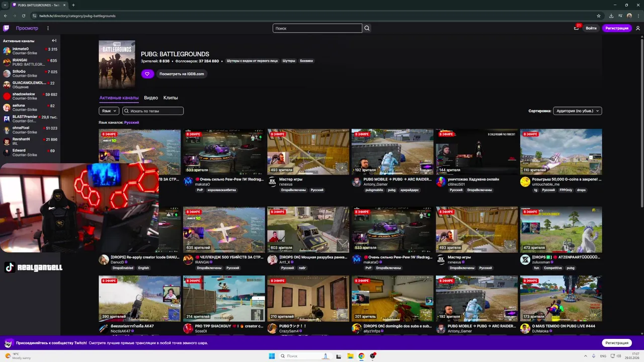Viewport: 644px width, 362px height.
Task: Switch the ENG input language
Action: 603,356
